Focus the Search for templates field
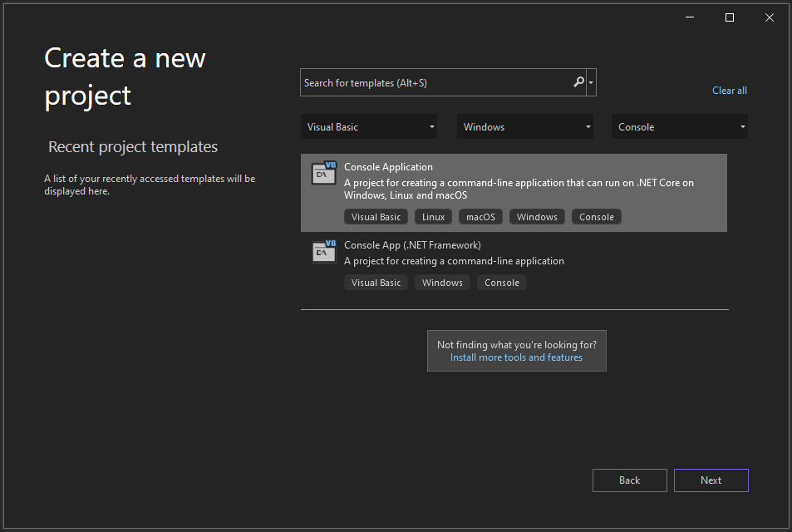 click(x=437, y=82)
